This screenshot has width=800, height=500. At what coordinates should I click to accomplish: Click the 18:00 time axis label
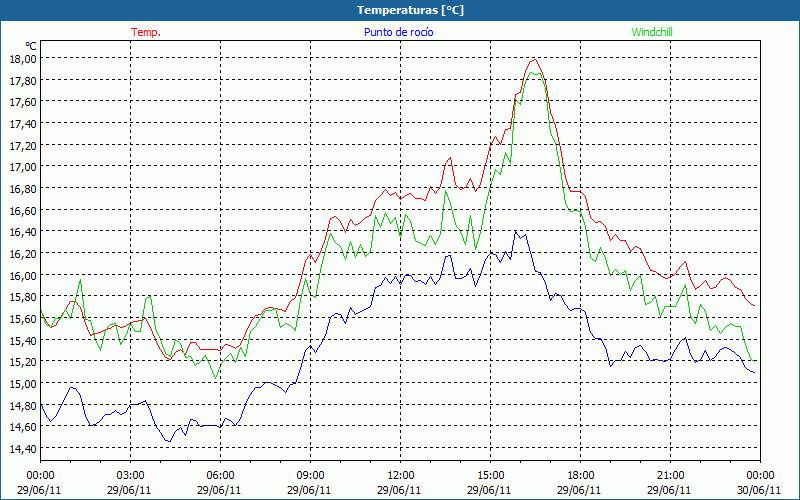[580, 476]
